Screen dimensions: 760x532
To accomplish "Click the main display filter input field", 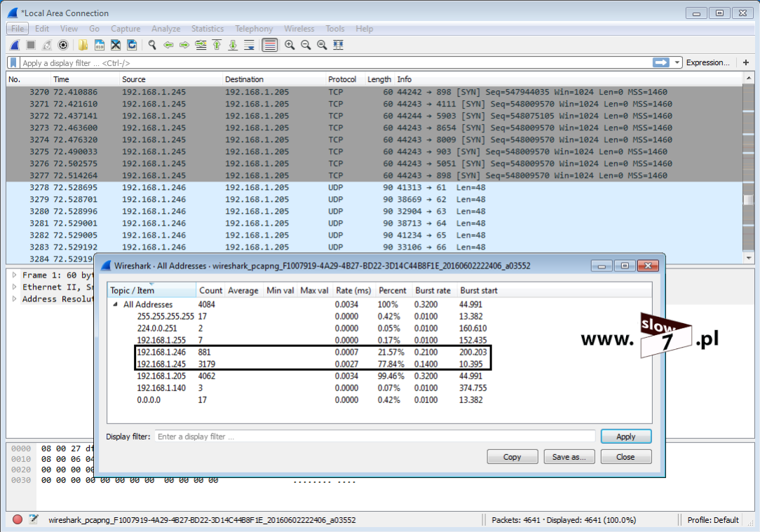I will coord(334,62).
